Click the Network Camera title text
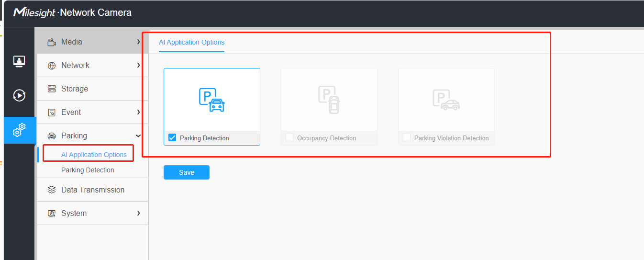This screenshot has width=644, height=260. 96,12
